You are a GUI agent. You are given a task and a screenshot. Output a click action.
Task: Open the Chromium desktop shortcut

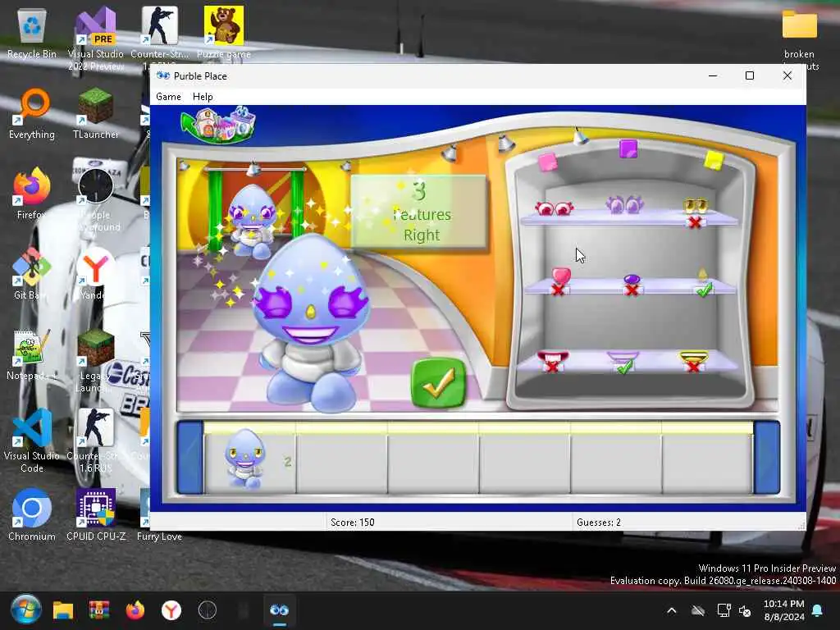click(x=32, y=515)
